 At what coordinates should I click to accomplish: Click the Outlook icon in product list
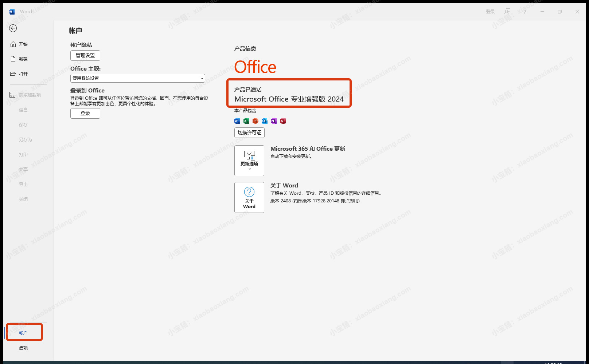[265, 121]
